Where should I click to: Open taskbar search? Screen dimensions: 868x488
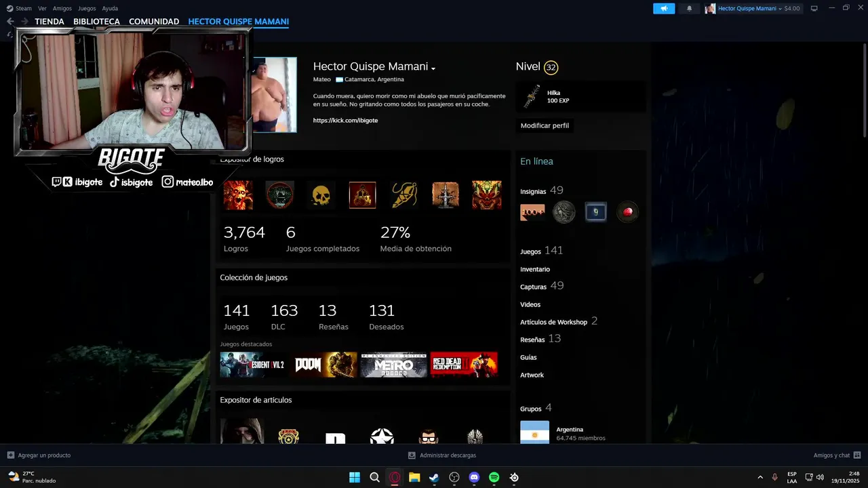(x=374, y=477)
